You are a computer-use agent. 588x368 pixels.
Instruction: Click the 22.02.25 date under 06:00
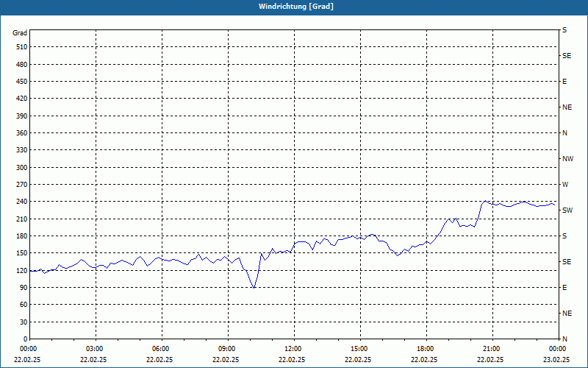[159, 359]
